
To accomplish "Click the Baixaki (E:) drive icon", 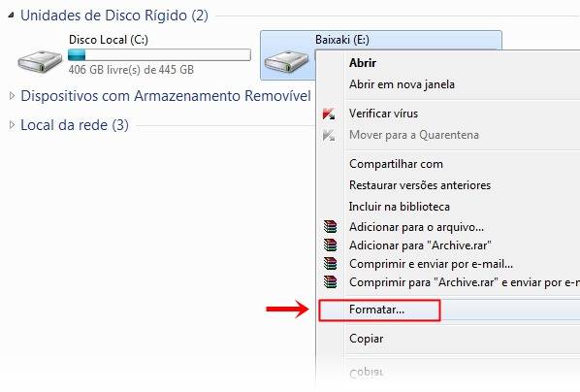I will (287, 62).
